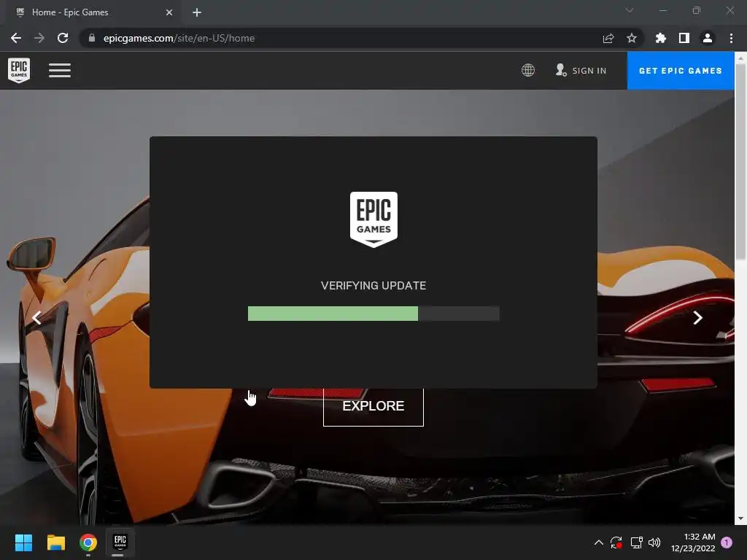The width and height of the screenshot is (747, 560).
Task: Click the Sign In user icon
Action: pos(561,70)
